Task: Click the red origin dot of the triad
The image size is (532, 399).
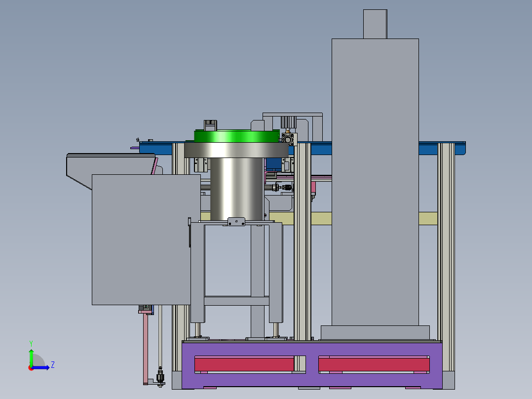Action: point(31,368)
